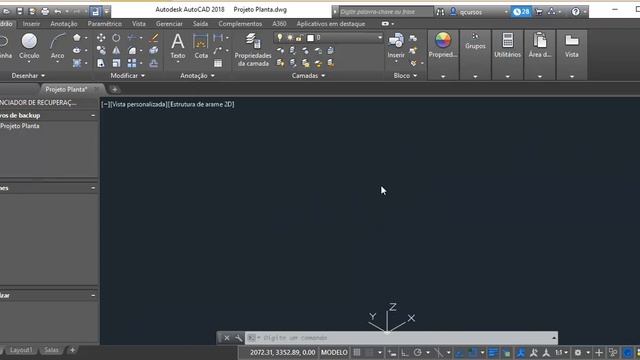The height and width of the screenshot is (360, 640).
Task: Toggle polar tracking in status bar
Action: coord(418,352)
